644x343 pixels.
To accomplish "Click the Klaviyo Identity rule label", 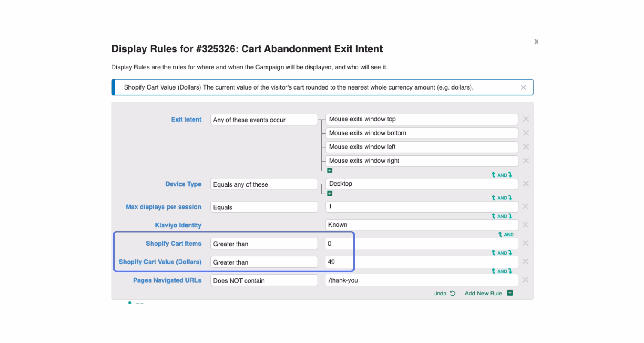I will [x=178, y=225].
